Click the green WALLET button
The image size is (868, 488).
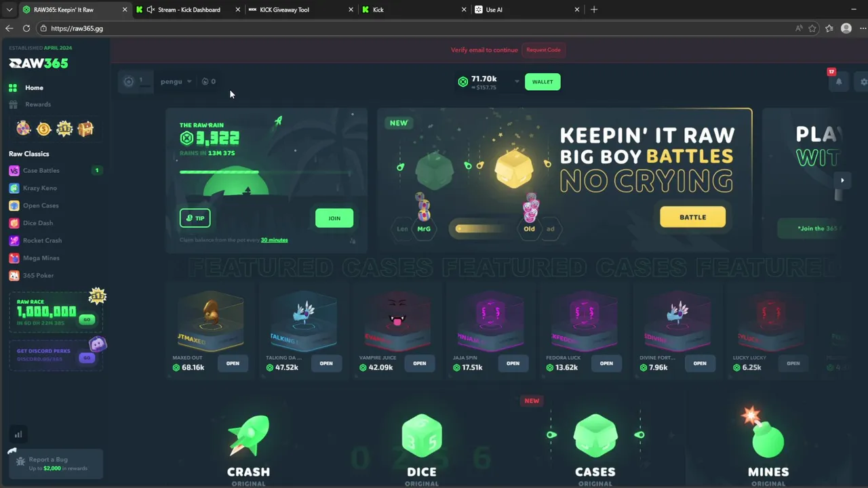(x=542, y=81)
